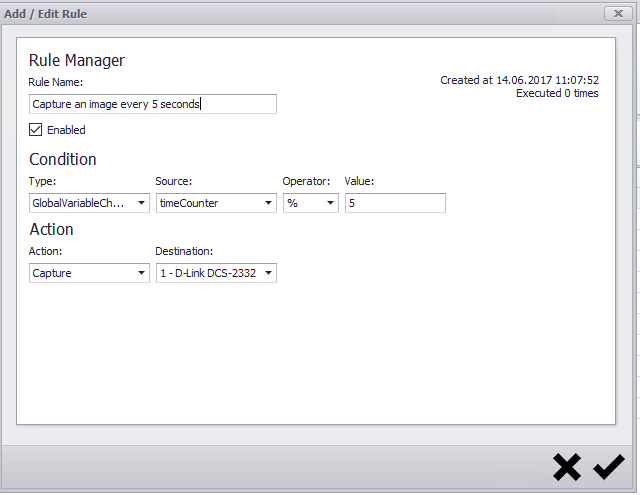Open the Source dropdown showing timeCounter
This screenshot has width=640, height=495.
point(216,203)
